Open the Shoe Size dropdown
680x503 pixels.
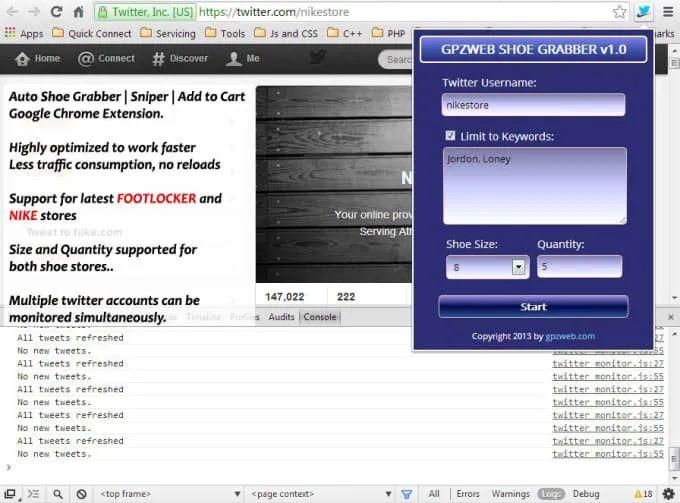pyautogui.click(x=487, y=267)
